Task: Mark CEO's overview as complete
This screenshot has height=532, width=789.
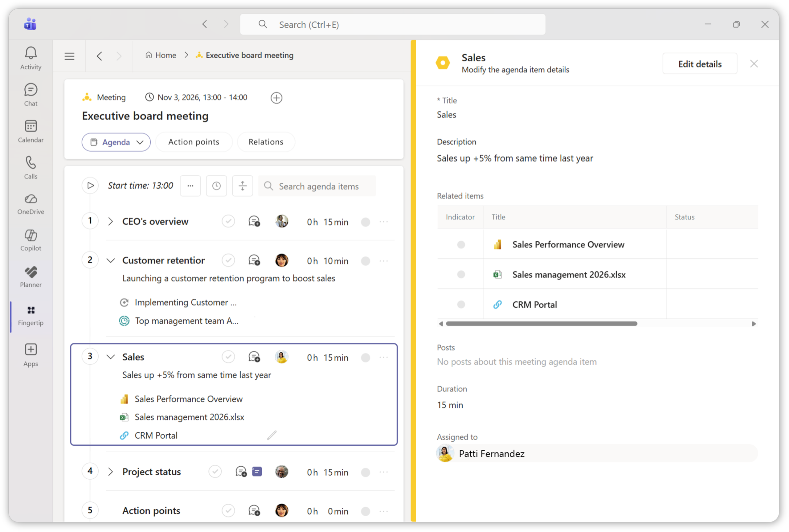Action: (x=228, y=222)
